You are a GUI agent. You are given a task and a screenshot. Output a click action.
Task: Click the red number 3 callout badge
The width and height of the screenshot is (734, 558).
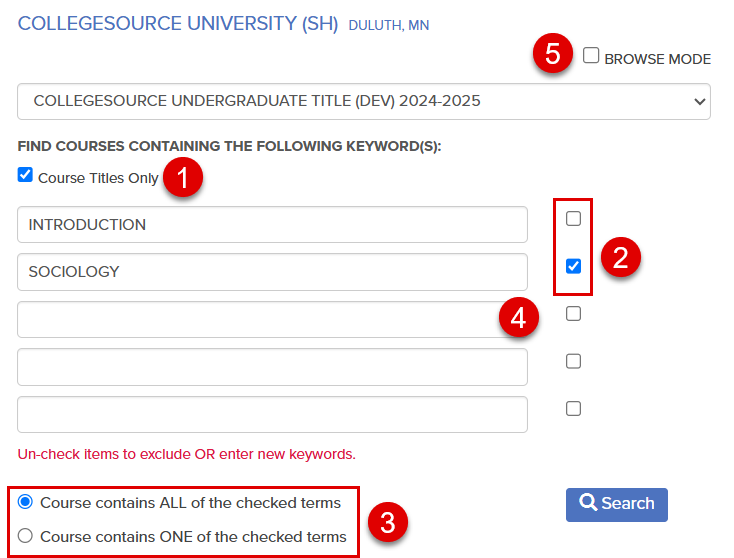coord(388,522)
